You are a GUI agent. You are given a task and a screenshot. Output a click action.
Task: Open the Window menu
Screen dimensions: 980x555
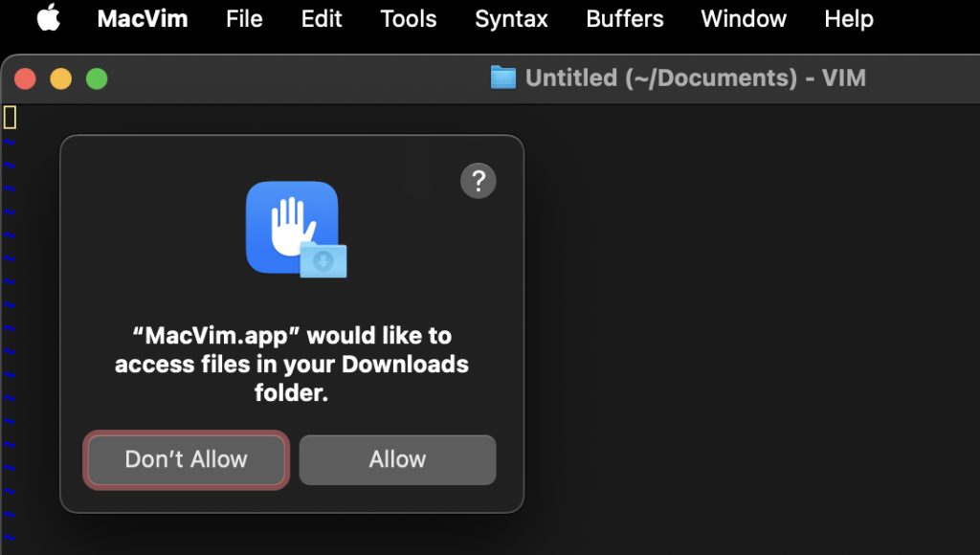743,19
